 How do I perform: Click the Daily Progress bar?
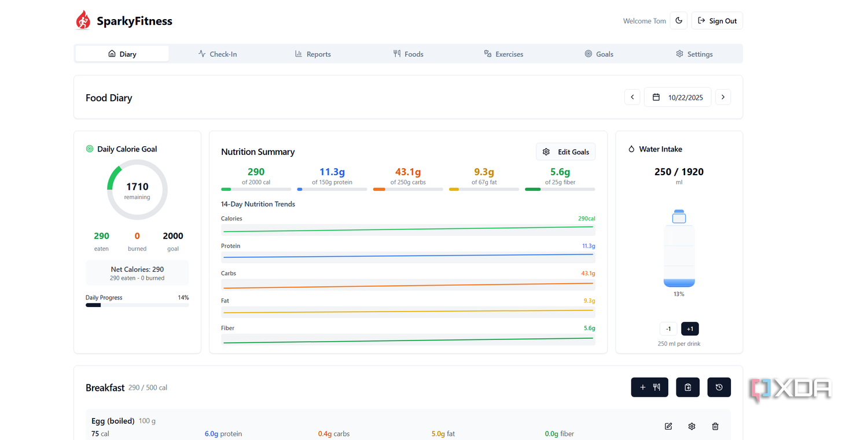click(137, 305)
